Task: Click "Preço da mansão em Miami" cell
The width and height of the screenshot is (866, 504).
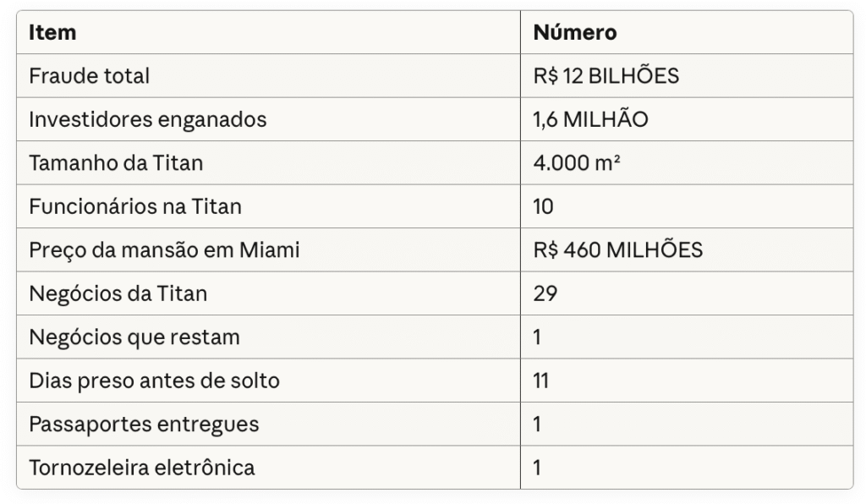Action: (x=164, y=250)
